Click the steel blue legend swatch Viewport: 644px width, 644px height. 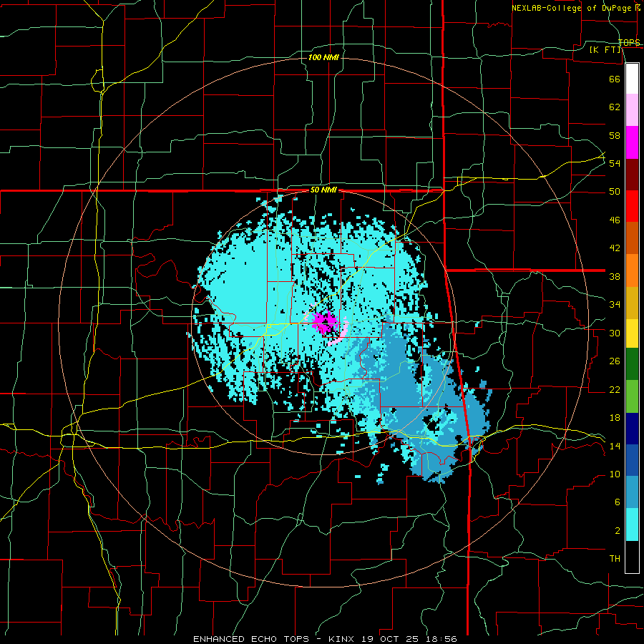[x=632, y=492]
